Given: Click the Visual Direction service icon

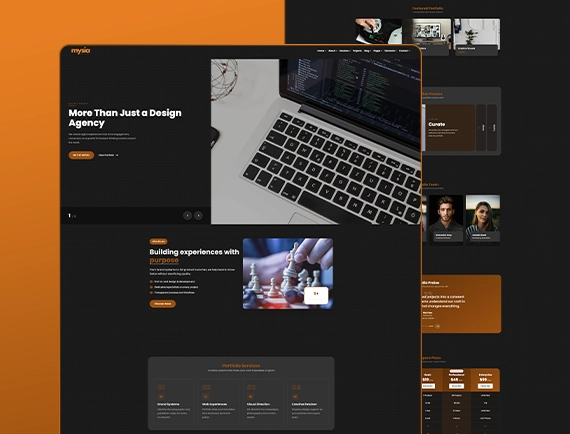Looking at the screenshot, I should tap(250, 397).
